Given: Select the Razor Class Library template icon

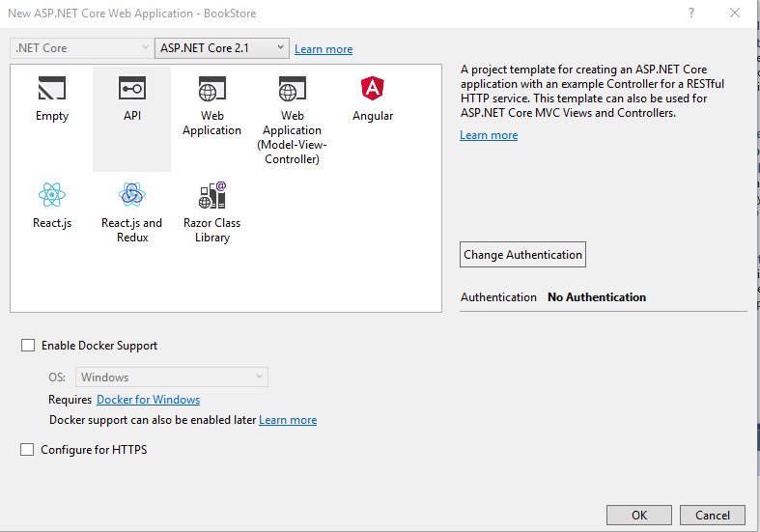Looking at the screenshot, I should coord(212,195).
